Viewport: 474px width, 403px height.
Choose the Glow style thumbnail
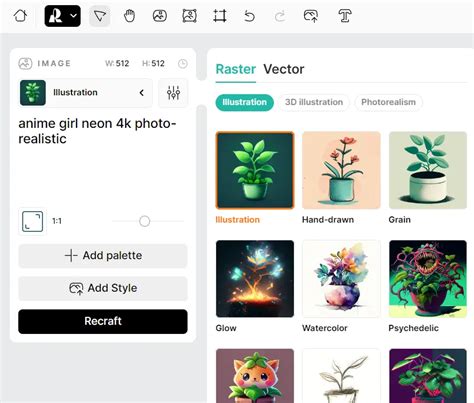(x=255, y=279)
